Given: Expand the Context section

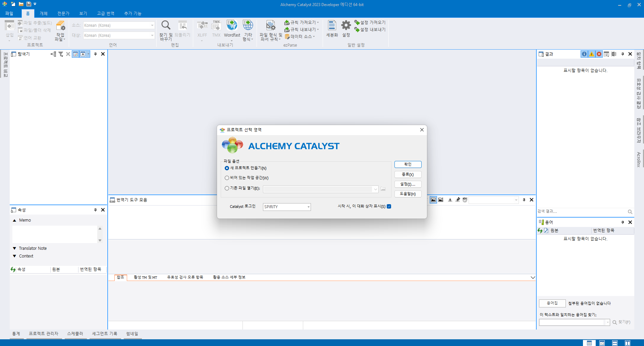Looking at the screenshot, I should coord(14,256).
